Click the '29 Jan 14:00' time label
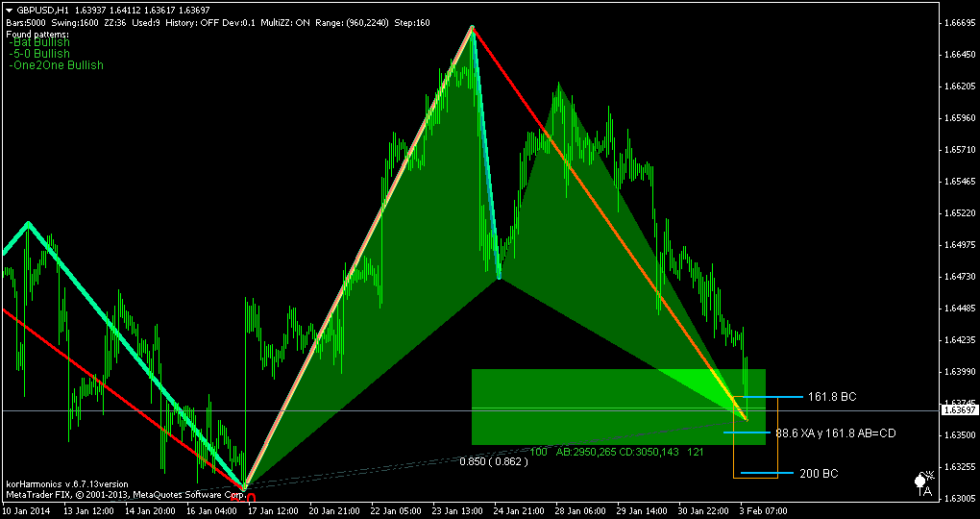980x519 pixels. (641, 511)
